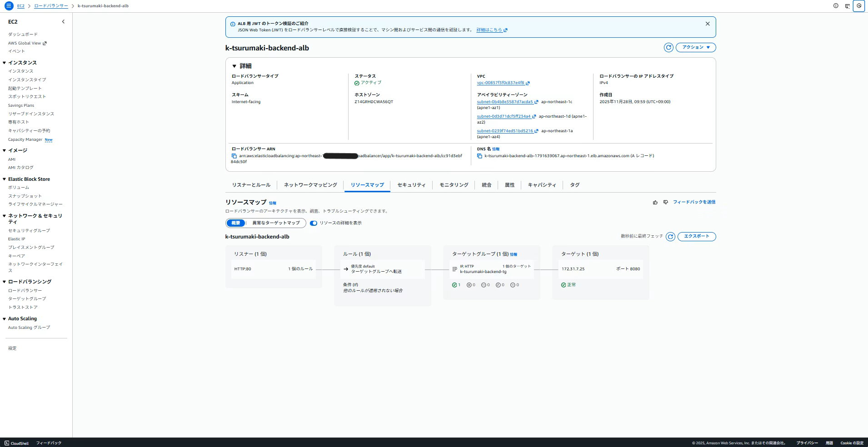Give thumbs down feedback on resource map
The height and width of the screenshot is (447, 868).
pos(666,202)
